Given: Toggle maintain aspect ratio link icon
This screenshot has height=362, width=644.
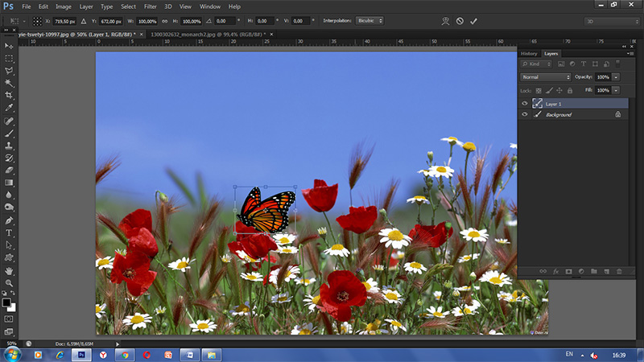Looking at the screenshot, I should 165,21.
